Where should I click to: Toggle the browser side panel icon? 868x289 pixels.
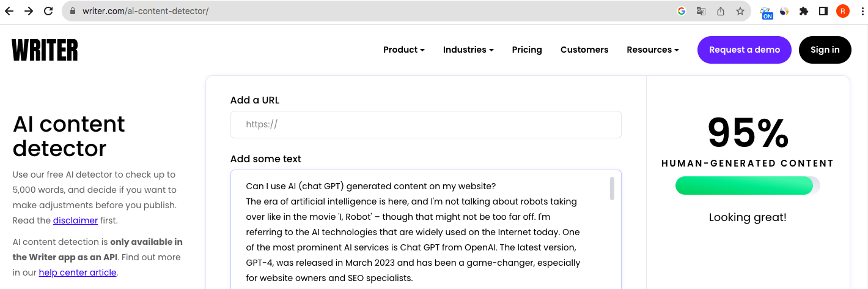click(823, 11)
